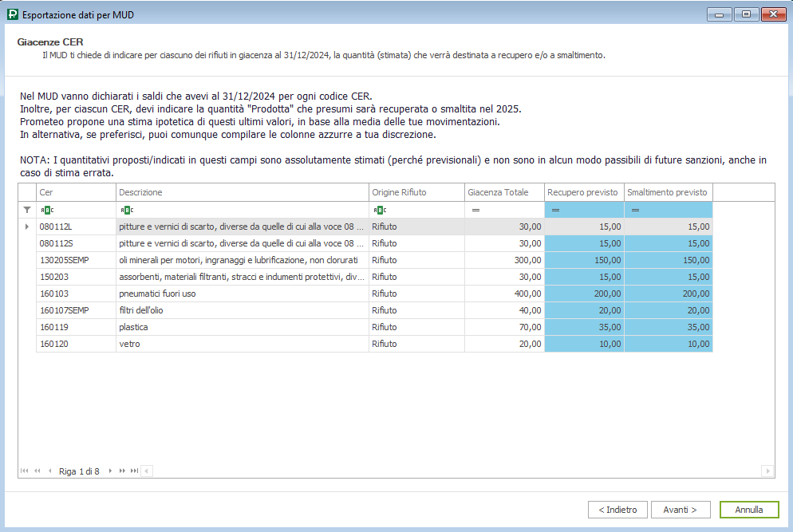793x532 pixels.
Task: Go to the next record in the navigator
Action: pos(110,471)
